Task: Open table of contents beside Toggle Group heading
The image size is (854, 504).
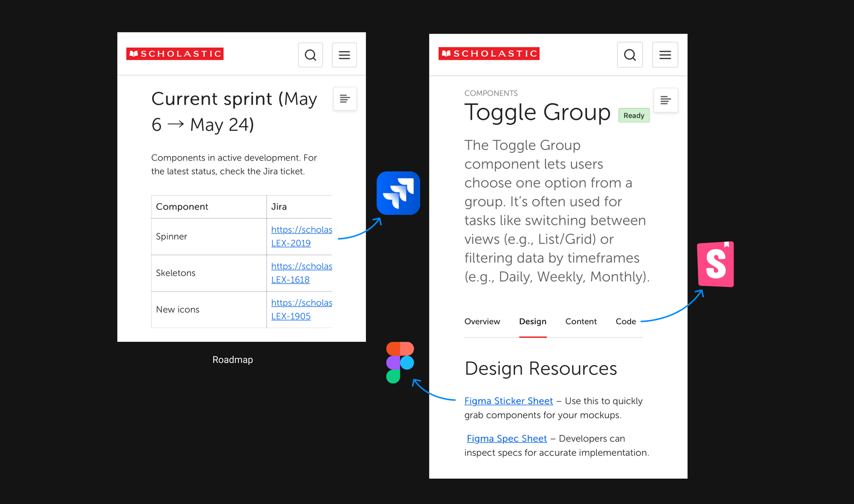Action: pos(665,100)
